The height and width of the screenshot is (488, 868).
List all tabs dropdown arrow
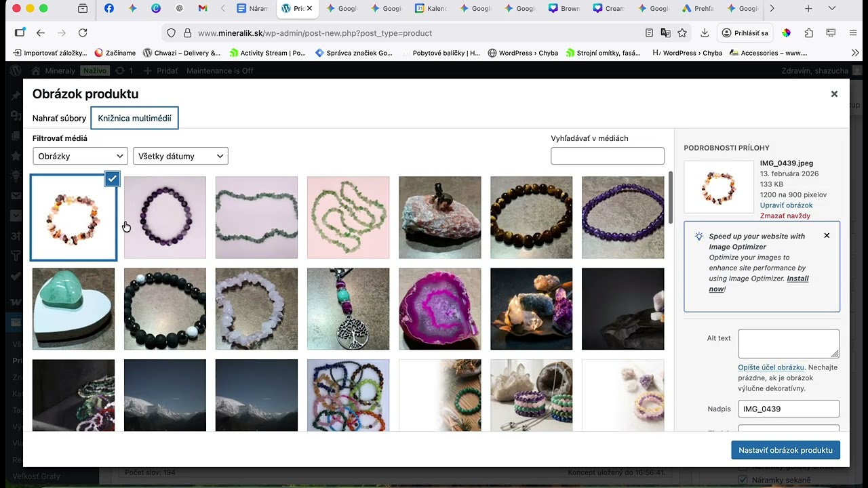click(832, 9)
